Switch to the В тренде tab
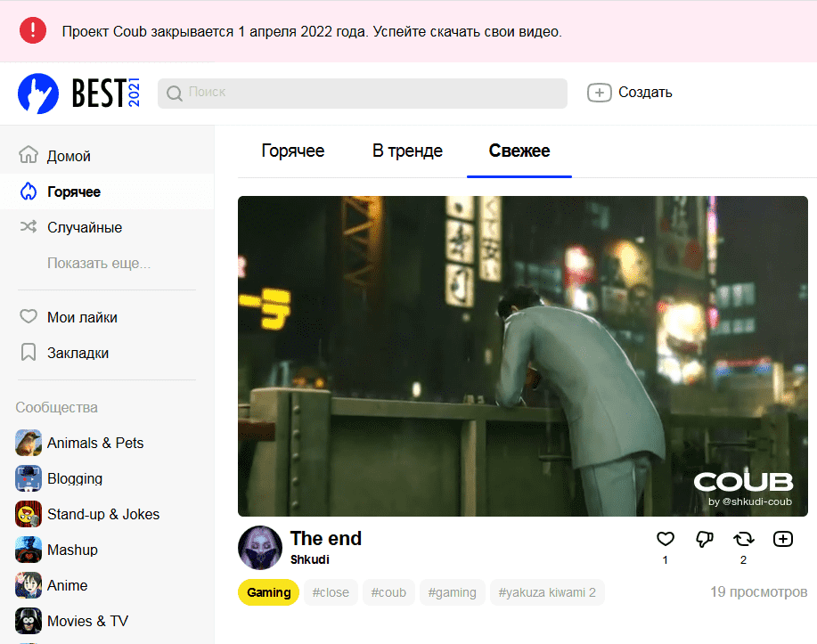This screenshot has height=644, width=817. [407, 151]
